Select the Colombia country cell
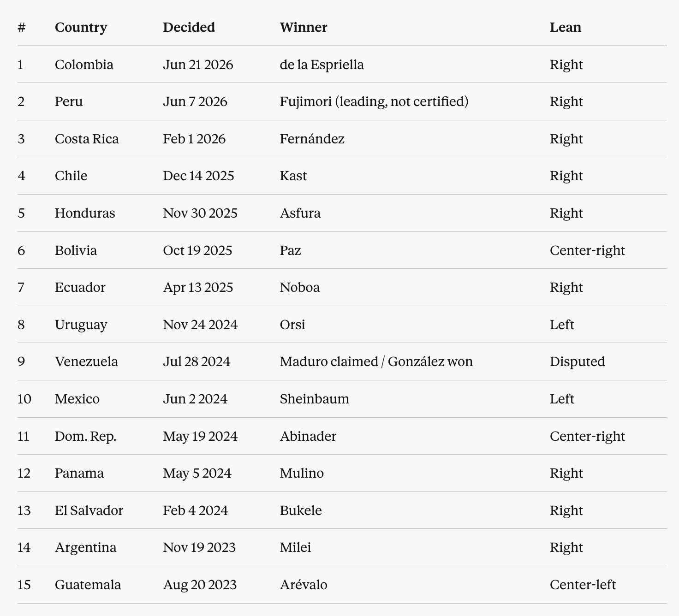Screen dimensions: 679x616 click(x=84, y=65)
